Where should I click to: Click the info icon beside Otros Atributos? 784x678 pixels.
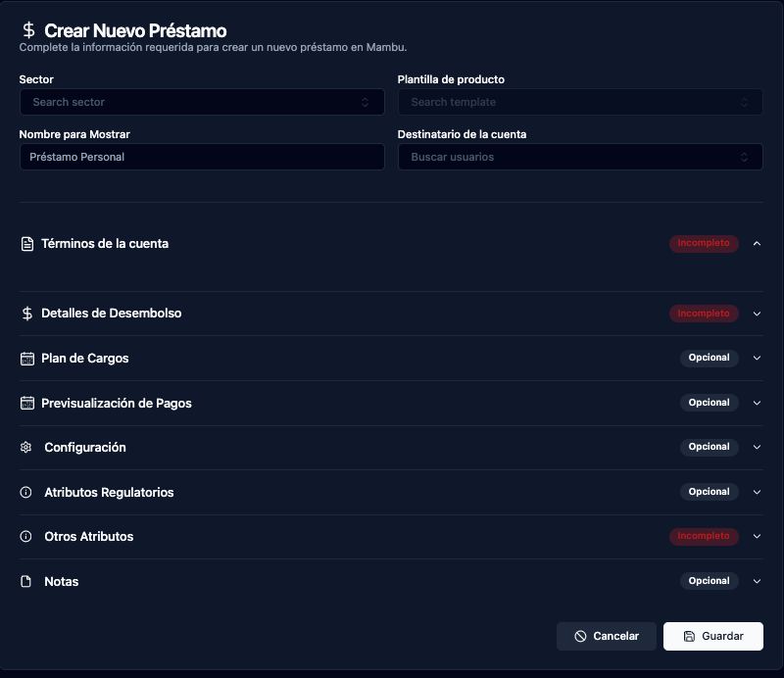[x=26, y=537]
